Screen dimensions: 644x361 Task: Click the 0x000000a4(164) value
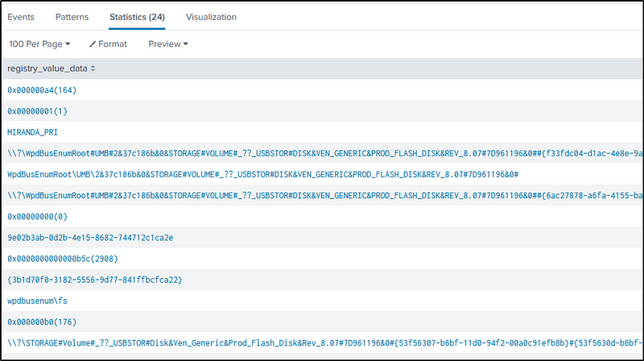pos(42,89)
